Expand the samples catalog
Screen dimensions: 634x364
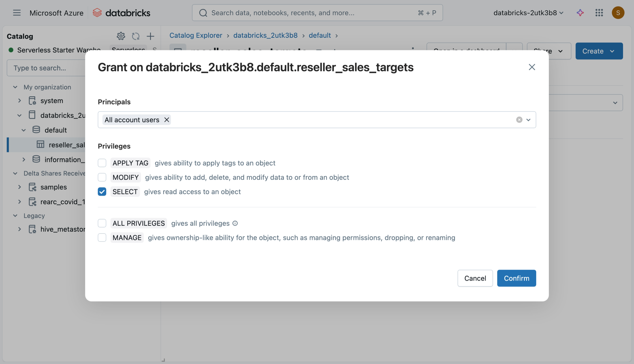click(19, 187)
